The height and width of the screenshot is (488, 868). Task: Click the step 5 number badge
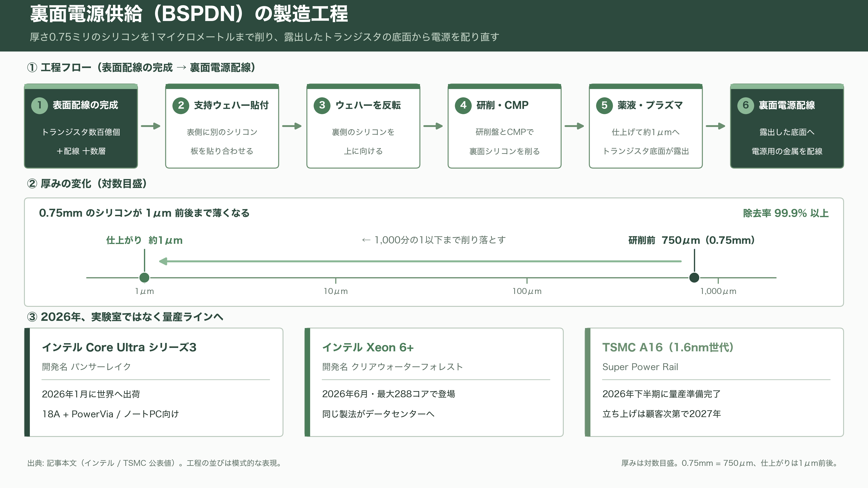click(604, 106)
